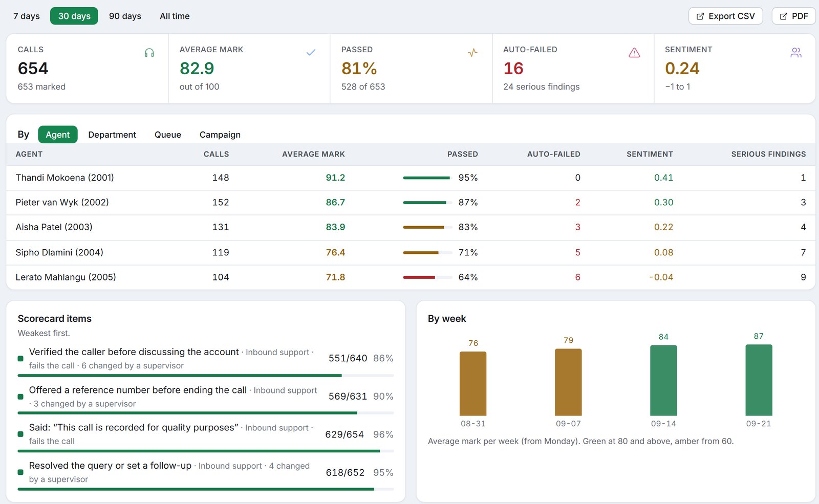819x504 pixels.
Task: Click green marker beside Verified the caller item
Action: 20,359
